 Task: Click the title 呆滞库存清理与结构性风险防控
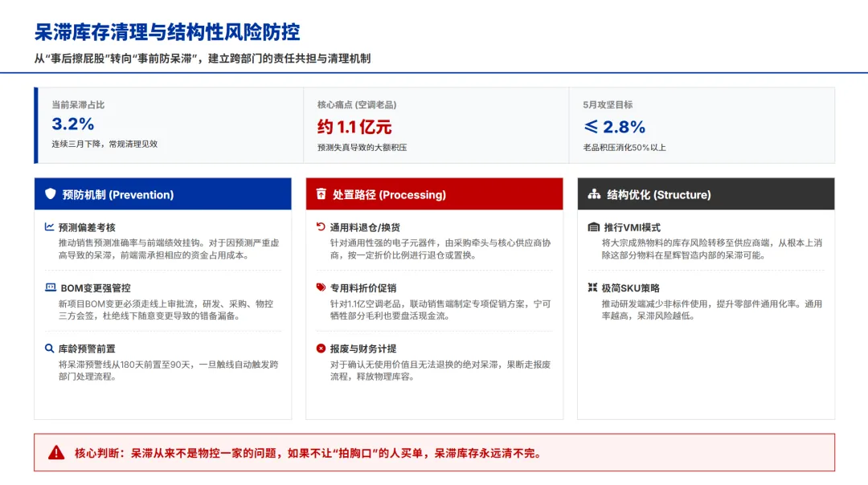[x=167, y=32]
